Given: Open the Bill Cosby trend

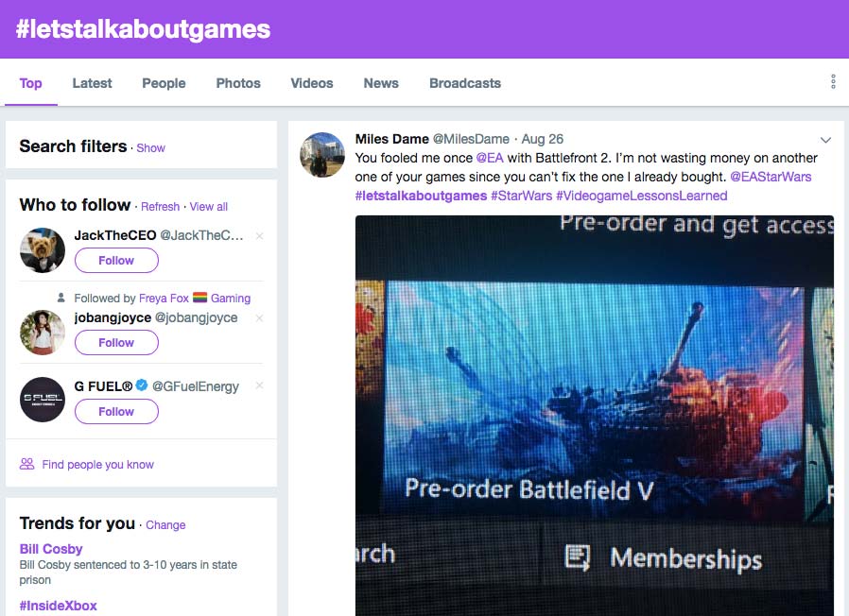Looking at the screenshot, I should click(51, 549).
